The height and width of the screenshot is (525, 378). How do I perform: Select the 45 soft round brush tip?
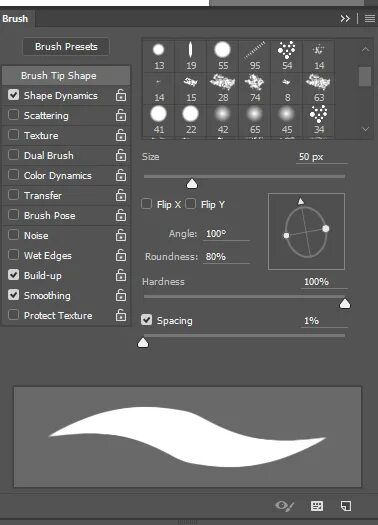point(287,120)
